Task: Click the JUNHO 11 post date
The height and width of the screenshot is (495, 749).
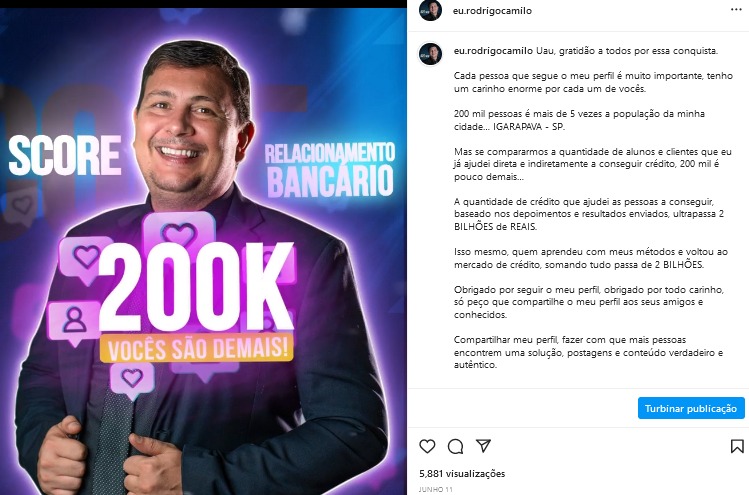Action: click(x=436, y=489)
